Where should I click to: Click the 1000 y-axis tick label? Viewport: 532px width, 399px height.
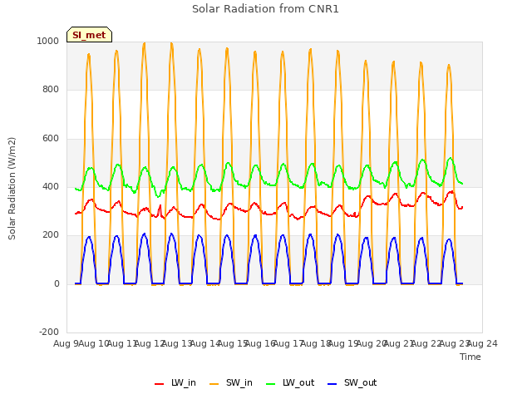tap(48, 41)
